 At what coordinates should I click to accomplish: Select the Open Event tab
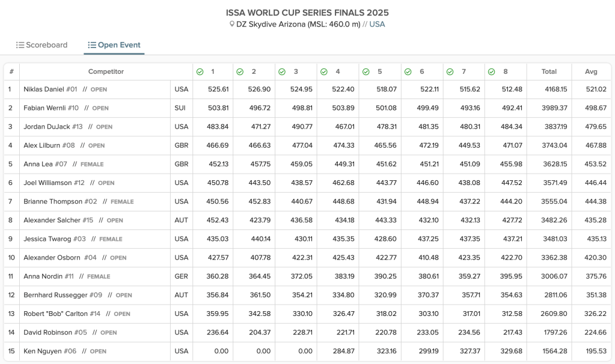pos(114,45)
